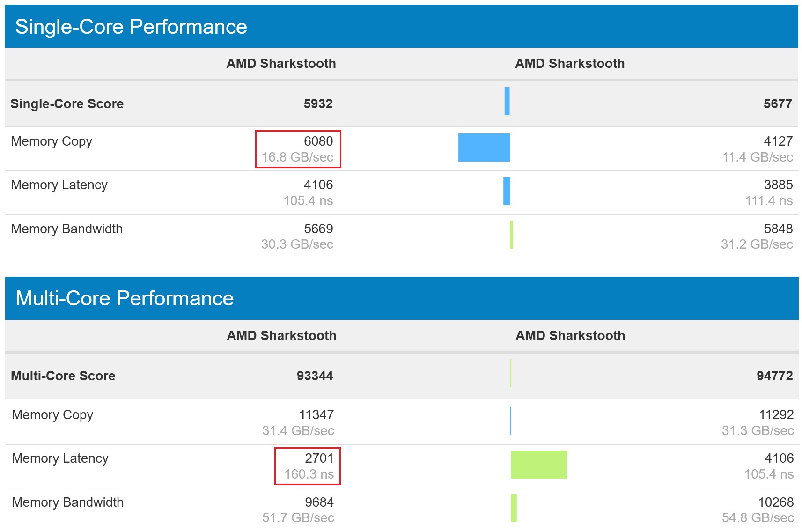
Task: Select the highlighted 2701 Memory Latency score
Action: click(x=319, y=458)
